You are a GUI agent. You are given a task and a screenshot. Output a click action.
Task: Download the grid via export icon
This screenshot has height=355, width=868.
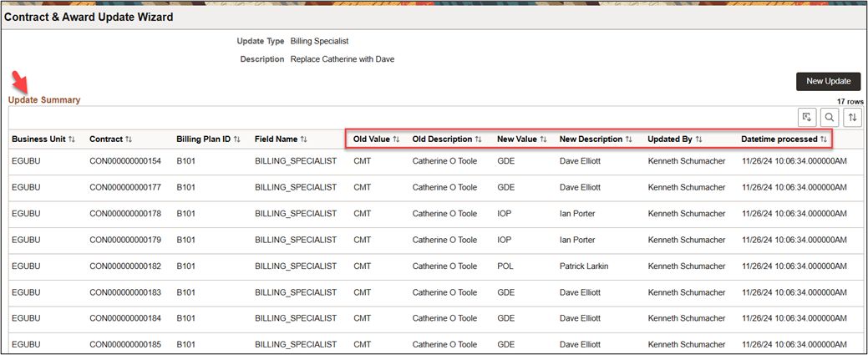pyautogui.click(x=807, y=117)
